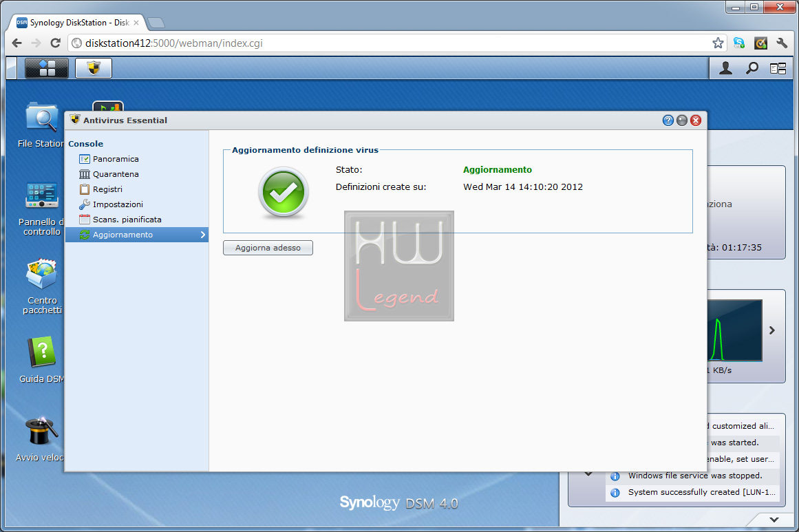
Task: Click the green checkmark status icon
Action: pos(284,193)
